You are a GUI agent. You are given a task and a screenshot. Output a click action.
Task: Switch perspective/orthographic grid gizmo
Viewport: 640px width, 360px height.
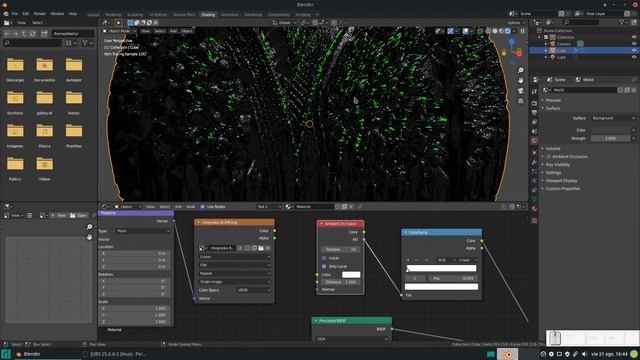[x=520, y=101]
